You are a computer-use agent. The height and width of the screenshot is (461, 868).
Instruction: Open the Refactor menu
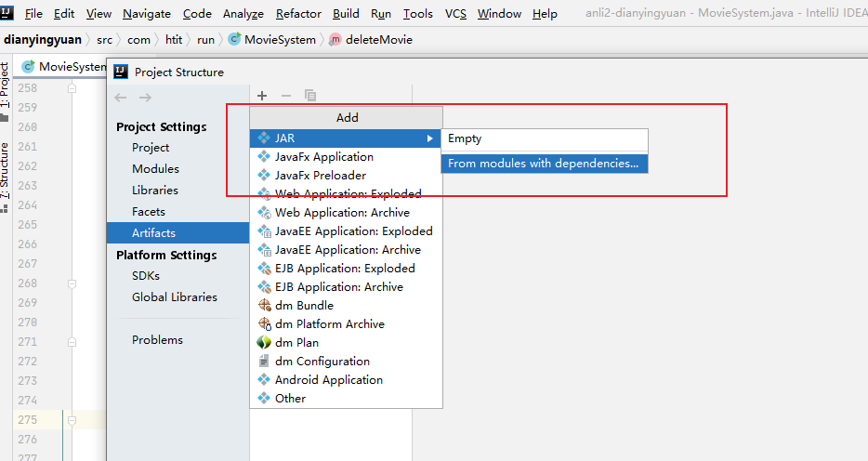coord(298,13)
